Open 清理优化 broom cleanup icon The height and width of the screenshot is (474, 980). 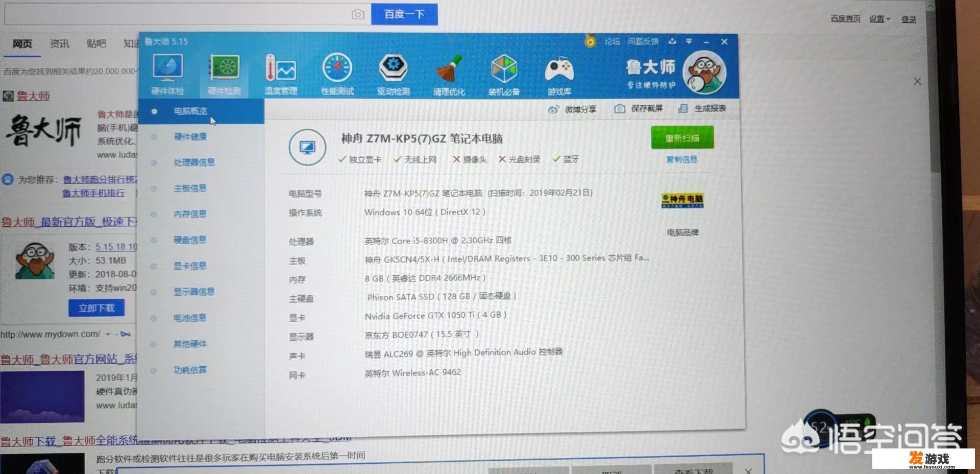(x=449, y=76)
